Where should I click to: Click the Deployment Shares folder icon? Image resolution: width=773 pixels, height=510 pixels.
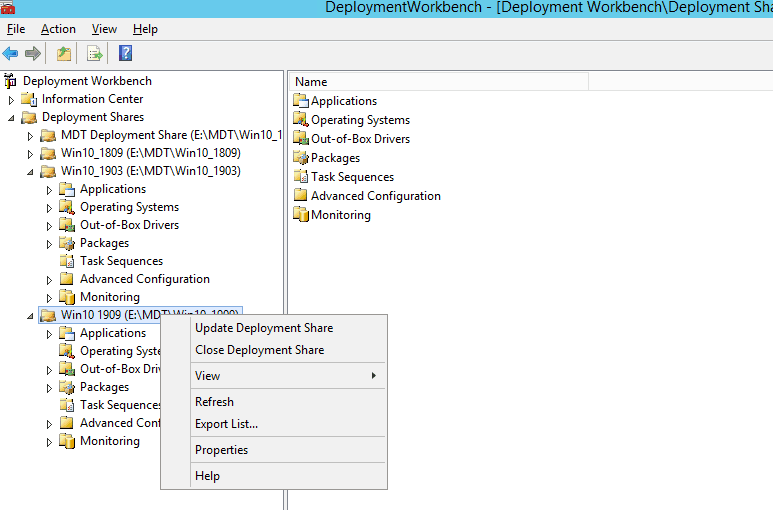point(29,117)
